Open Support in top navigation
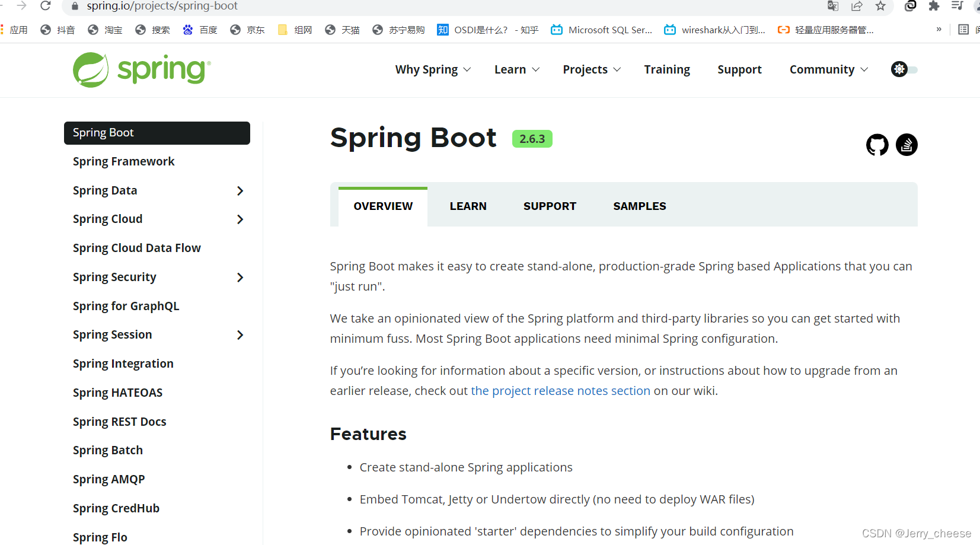 click(x=739, y=69)
